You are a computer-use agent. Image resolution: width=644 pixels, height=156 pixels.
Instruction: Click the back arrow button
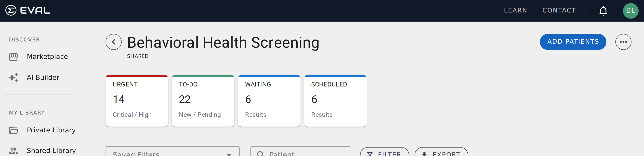114,42
